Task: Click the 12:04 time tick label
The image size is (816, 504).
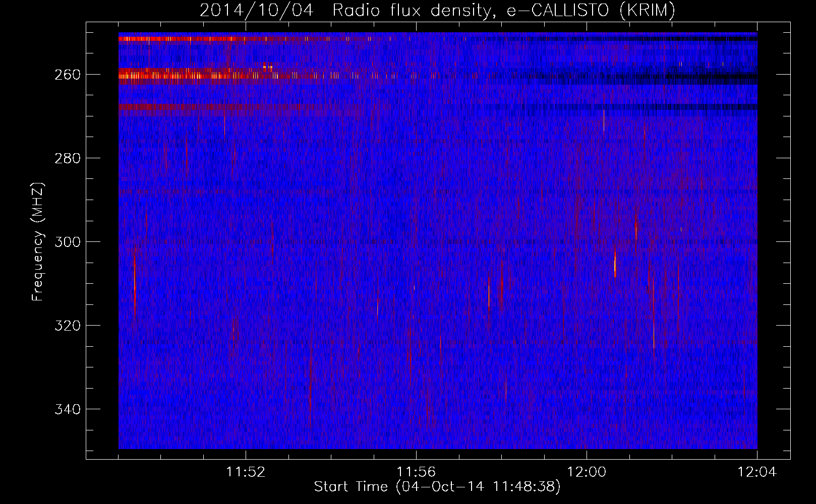Action: click(x=757, y=472)
